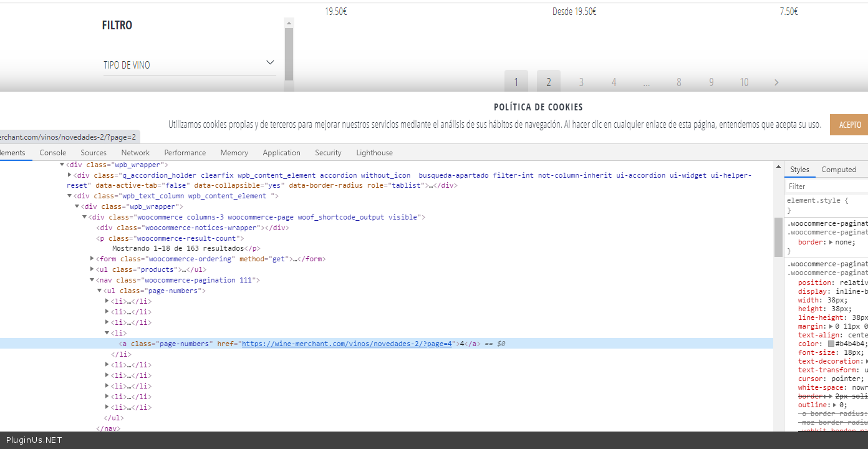Go to page 3 in pagination
This screenshot has height=449, width=868.
(x=581, y=82)
